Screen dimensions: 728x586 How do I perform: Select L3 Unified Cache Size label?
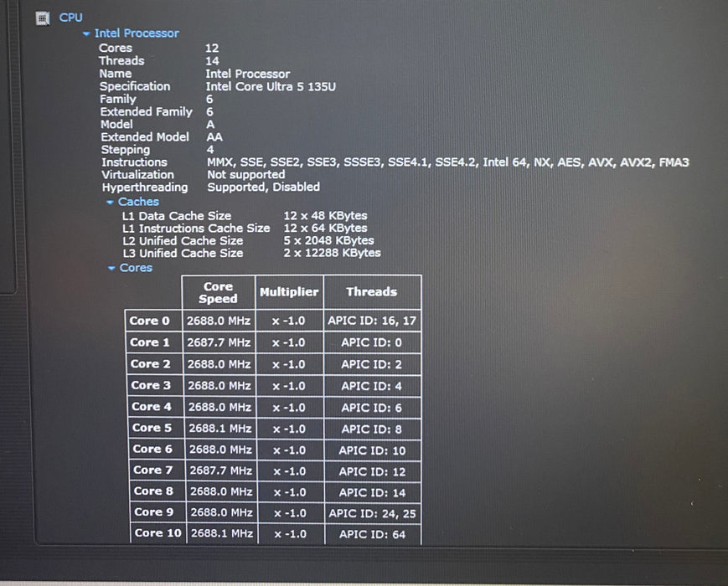tap(183, 254)
